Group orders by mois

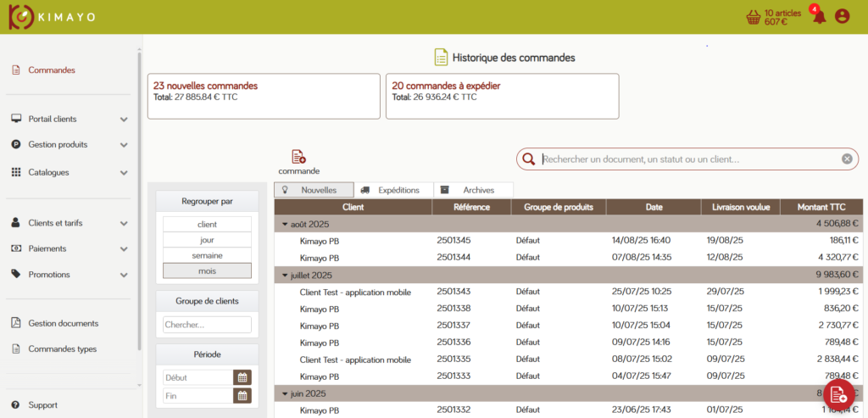click(x=207, y=270)
